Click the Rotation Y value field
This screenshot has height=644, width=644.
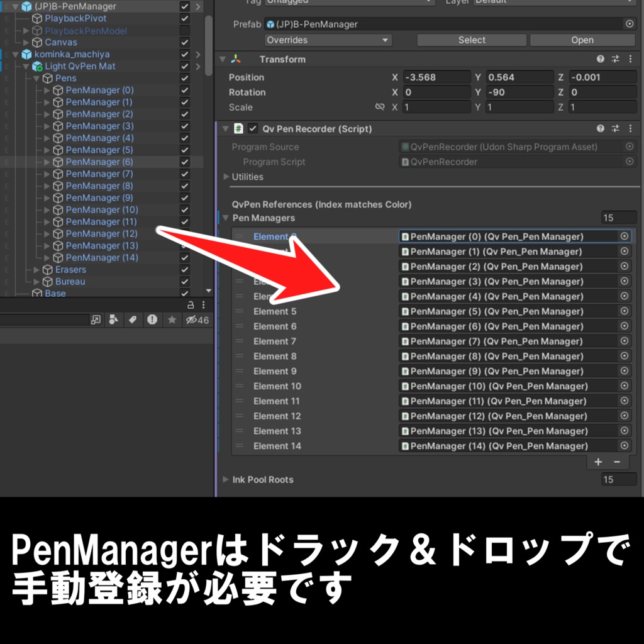tap(519, 92)
